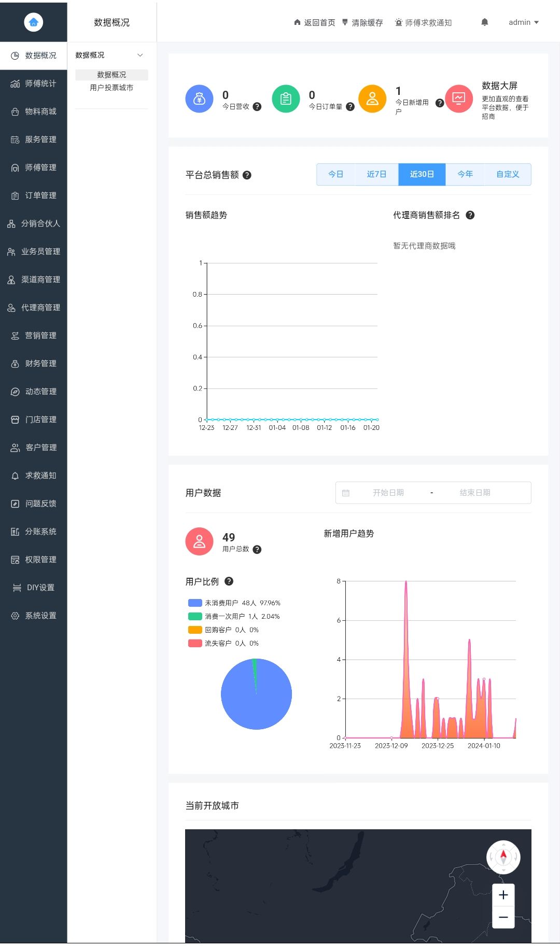560x947 pixels.
Task: Click help icon next to 今日新增用户
Action: pos(440,103)
